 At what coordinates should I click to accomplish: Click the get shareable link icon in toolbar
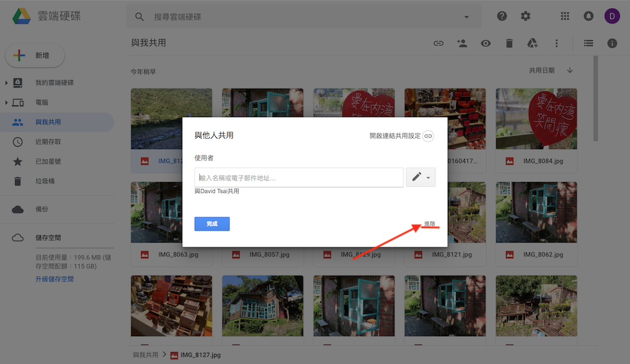click(x=438, y=43)
